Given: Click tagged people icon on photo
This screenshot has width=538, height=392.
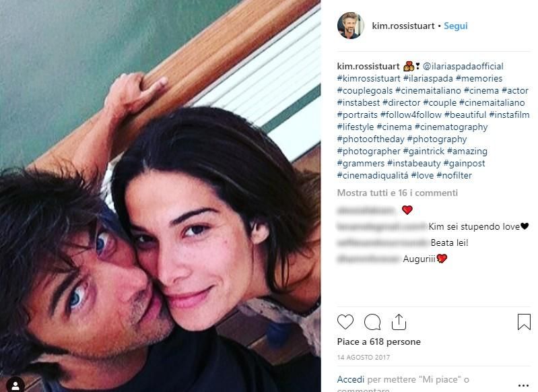Looking at the screenshot, I should coord(15,385).
